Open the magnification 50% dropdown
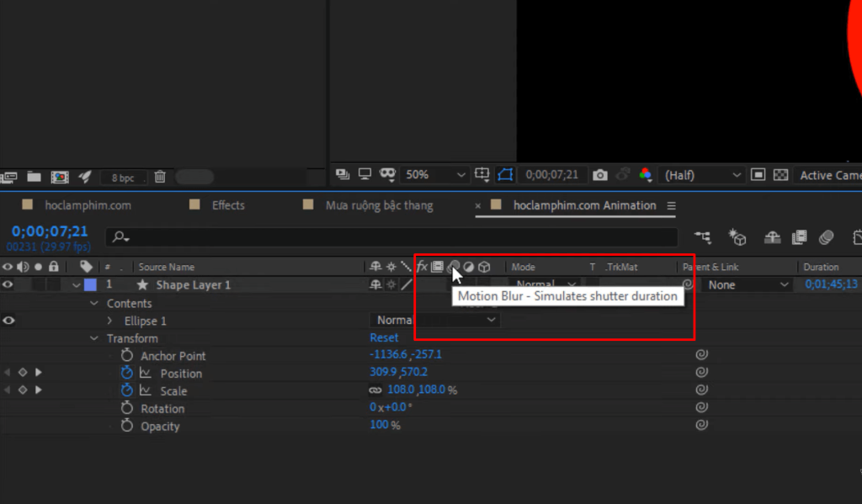Viewport: 862px width, 504px height. click(434, 174)
